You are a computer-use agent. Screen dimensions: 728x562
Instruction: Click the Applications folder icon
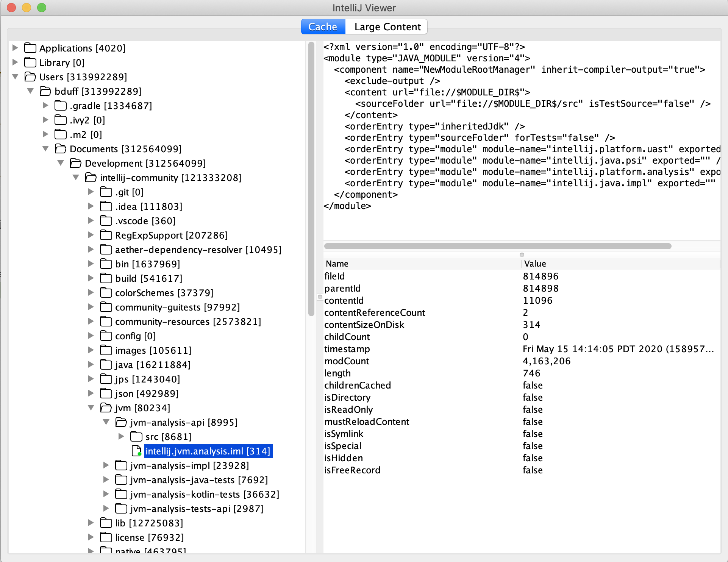coord(30,48)
